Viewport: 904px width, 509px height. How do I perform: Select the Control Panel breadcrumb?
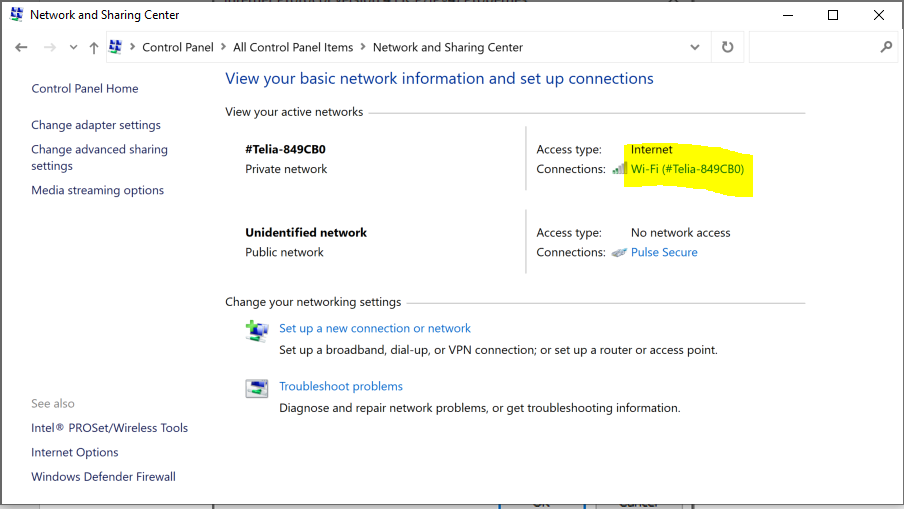point(177,47)
